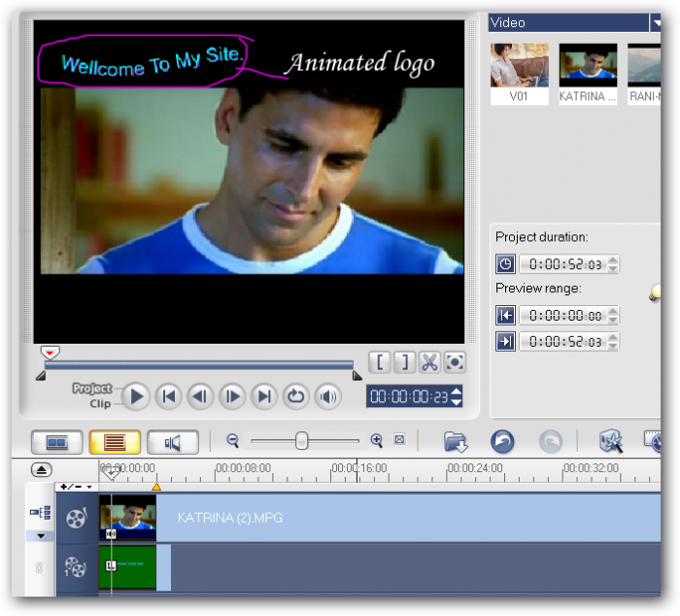
Task: Jump to the start of the clip
Action: [x=168, y=396]
